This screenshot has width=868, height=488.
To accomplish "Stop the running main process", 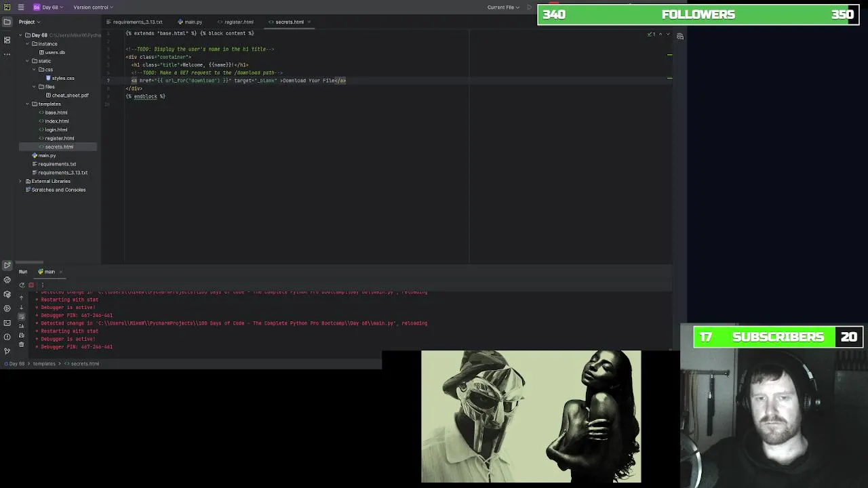I will point(31,285).
